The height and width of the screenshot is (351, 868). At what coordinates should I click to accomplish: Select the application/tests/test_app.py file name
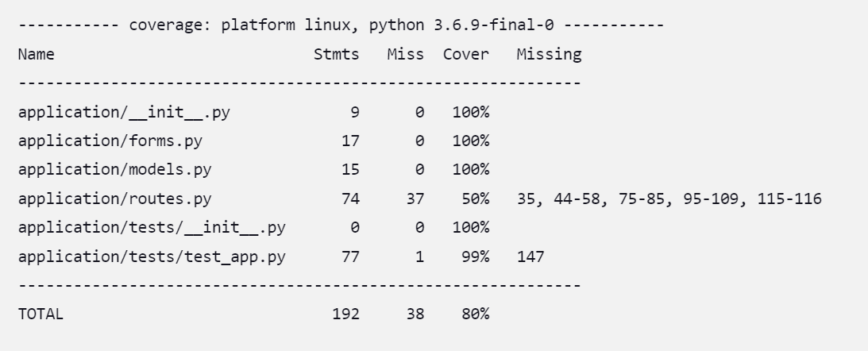pyautogui.click(x=152, y=256)
